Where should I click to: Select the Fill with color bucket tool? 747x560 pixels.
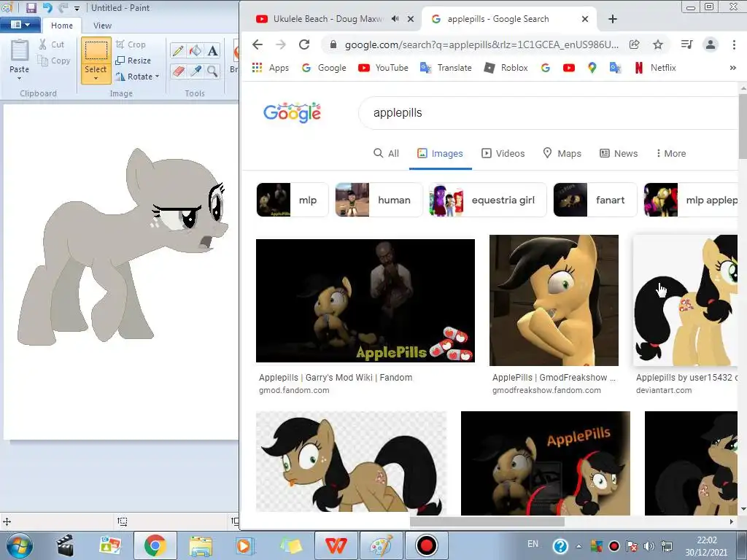point(195,51)
